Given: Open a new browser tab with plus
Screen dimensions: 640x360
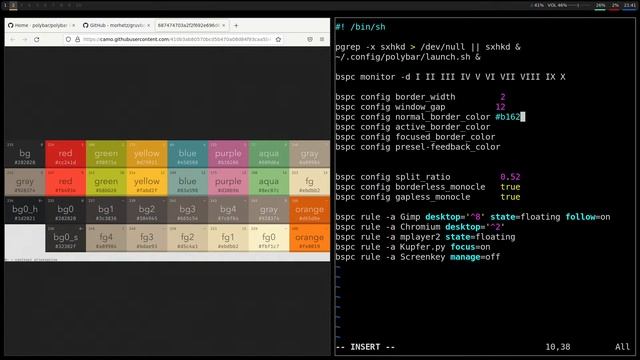Looking at the screenshot, I should 236,25.
